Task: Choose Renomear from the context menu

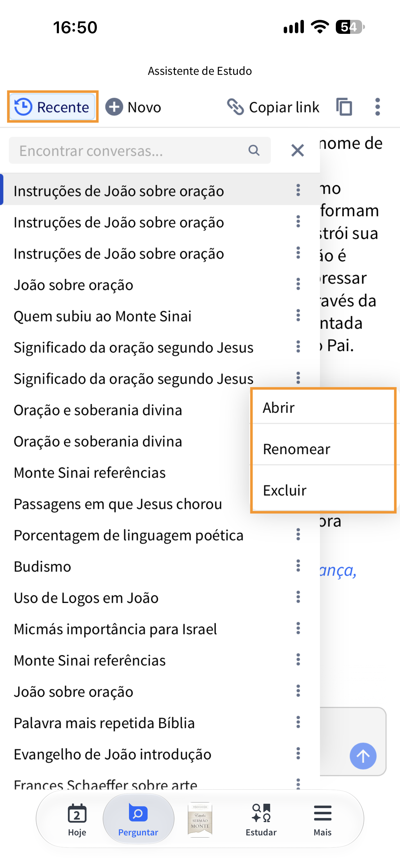Action: pyautogui.click(x=323, y=449)
